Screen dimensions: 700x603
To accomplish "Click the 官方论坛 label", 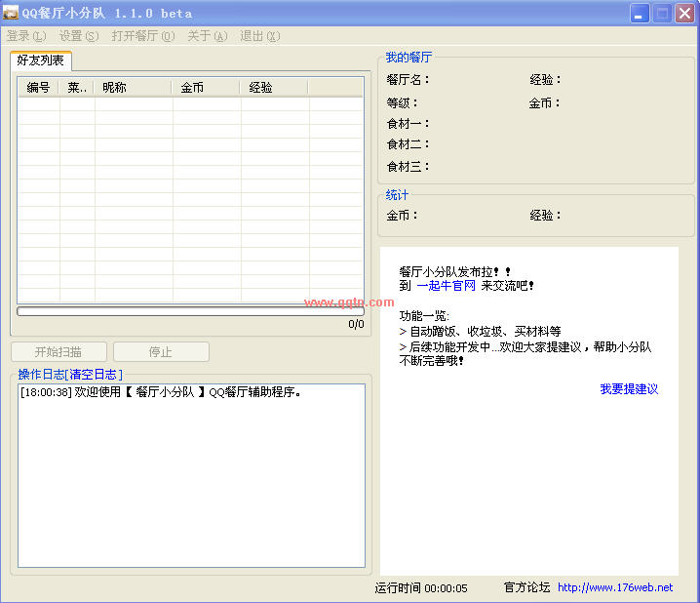I will coord(526,587).
